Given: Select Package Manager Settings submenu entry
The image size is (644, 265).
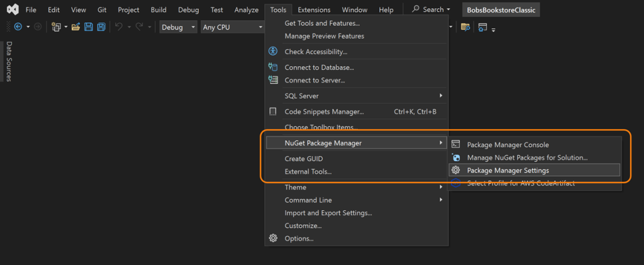Looking at the screenshot, I should [x=535, y=170].
